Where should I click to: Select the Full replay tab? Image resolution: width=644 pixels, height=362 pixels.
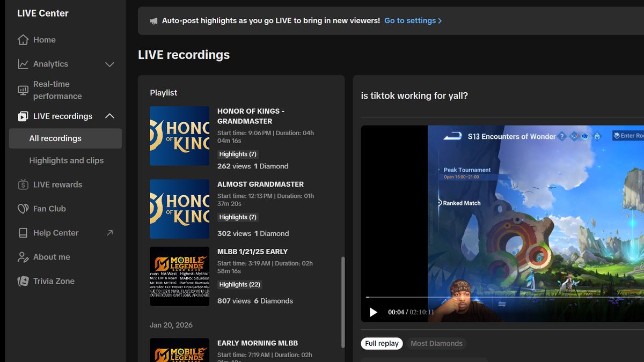click(x=382, y=343)
